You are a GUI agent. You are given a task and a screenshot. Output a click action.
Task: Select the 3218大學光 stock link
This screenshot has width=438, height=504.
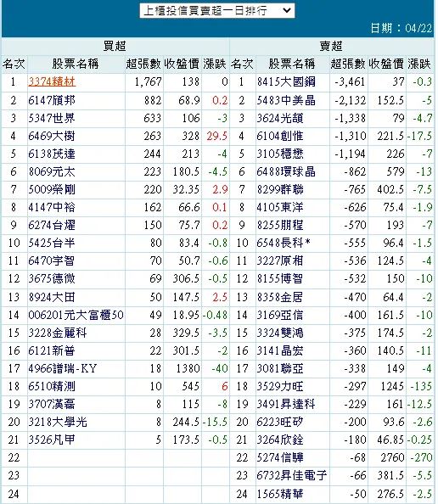click(x=58, y=422)
